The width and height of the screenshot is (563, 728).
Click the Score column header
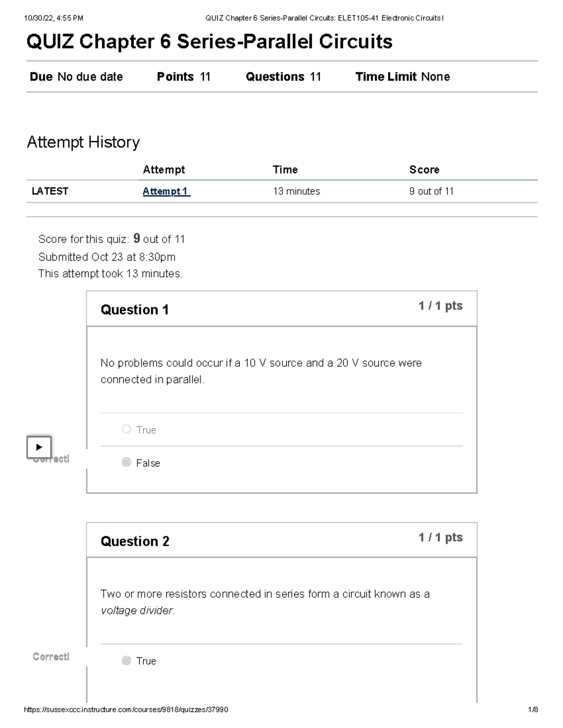(424, 170)
